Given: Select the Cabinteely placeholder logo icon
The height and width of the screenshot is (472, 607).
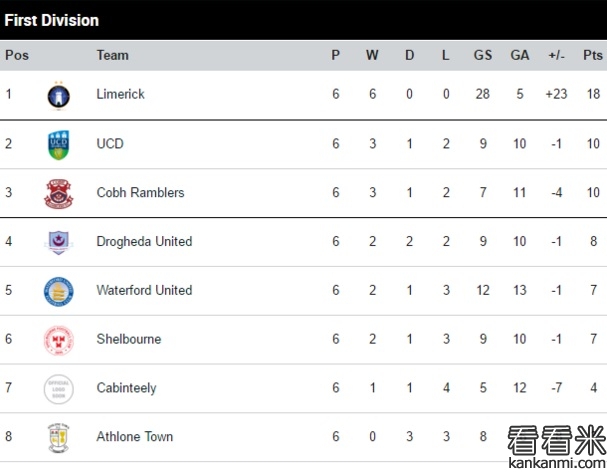Looking at the screenshot, I should tap(58, 388).
